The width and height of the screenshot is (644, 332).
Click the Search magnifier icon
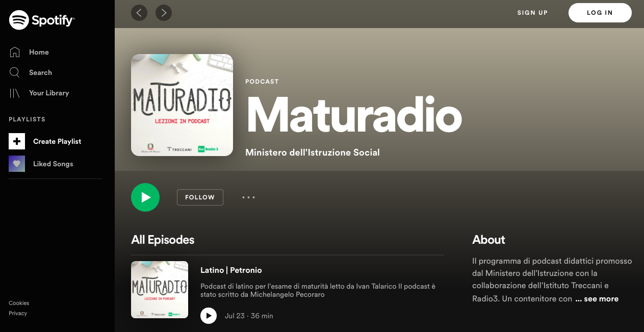point(15,72)
